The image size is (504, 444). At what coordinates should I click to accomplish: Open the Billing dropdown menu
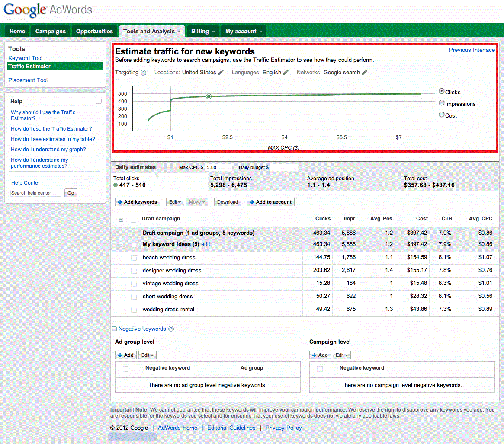[203, 31]
